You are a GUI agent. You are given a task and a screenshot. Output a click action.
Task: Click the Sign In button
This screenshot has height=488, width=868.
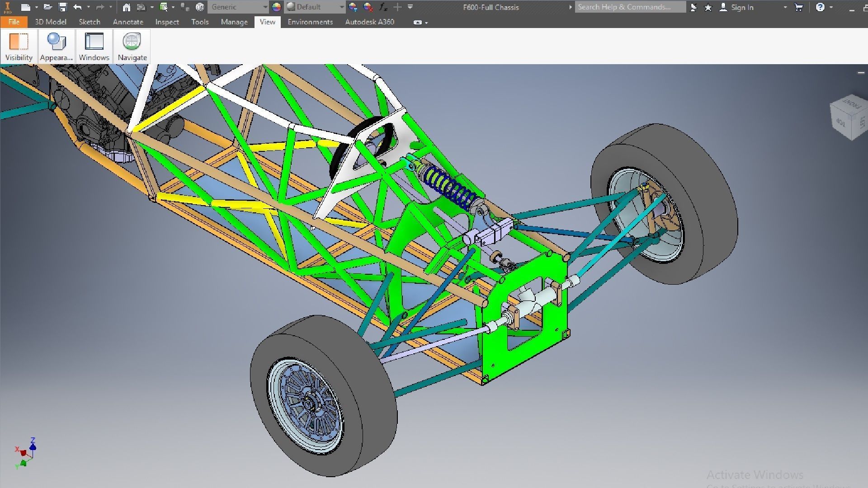[x=741, y=7]
